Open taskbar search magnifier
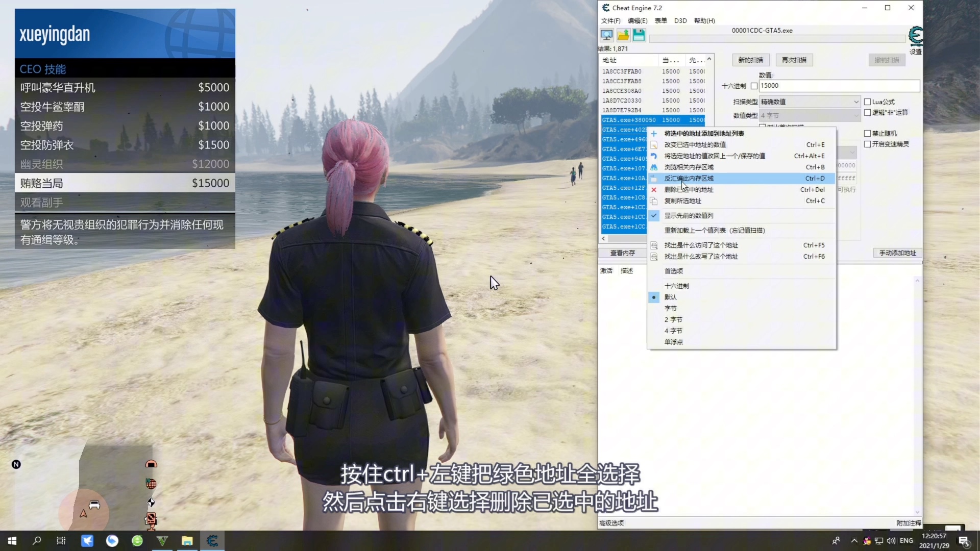This screenshot has height=551, width=980. click(x=37, y=541)
